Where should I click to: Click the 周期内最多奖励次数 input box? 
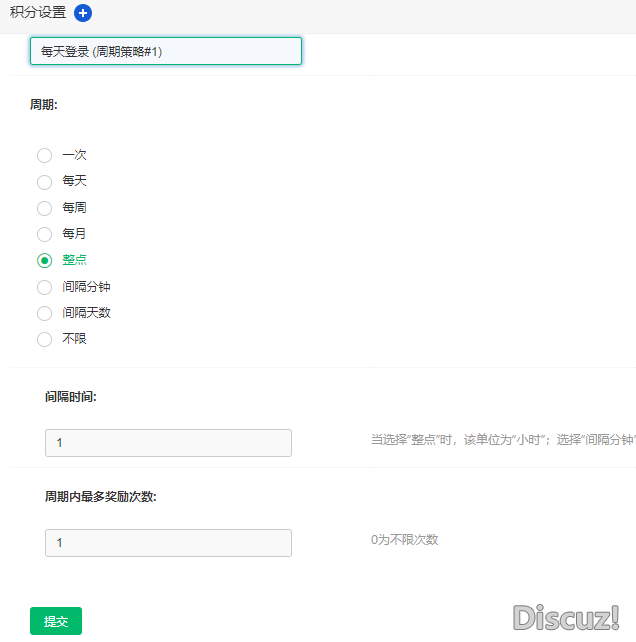point(168,543)
